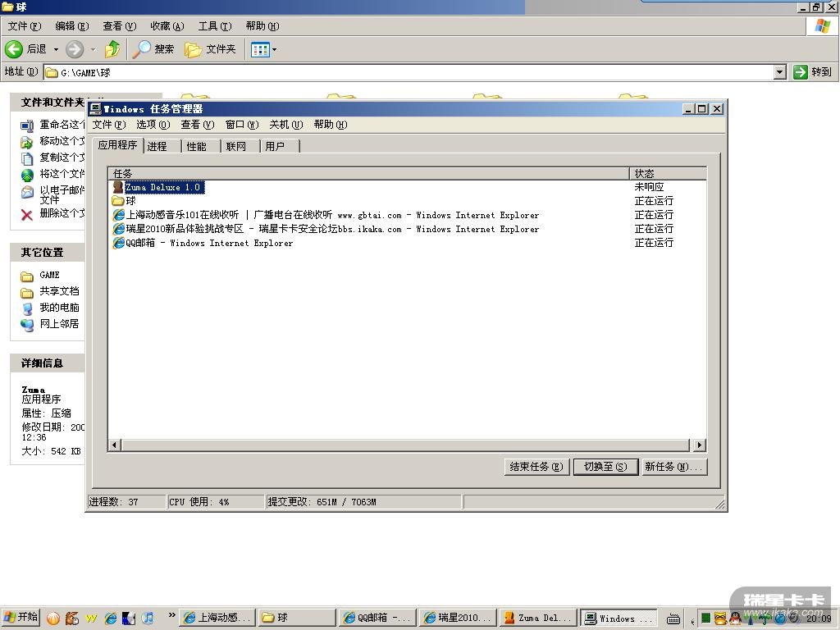Open Task Manager 文件(F) menu
This screenshot has height=630, width=840.
(109, 125)
